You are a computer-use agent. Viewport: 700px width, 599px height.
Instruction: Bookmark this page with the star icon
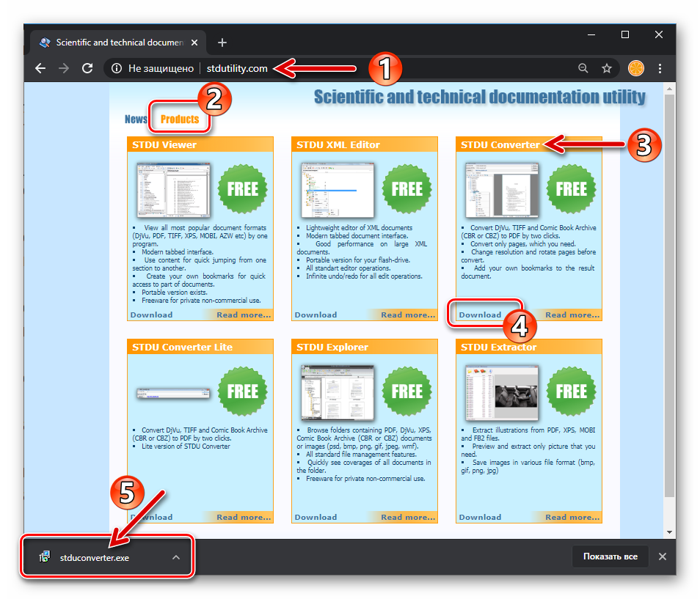(x=607, y=68)
